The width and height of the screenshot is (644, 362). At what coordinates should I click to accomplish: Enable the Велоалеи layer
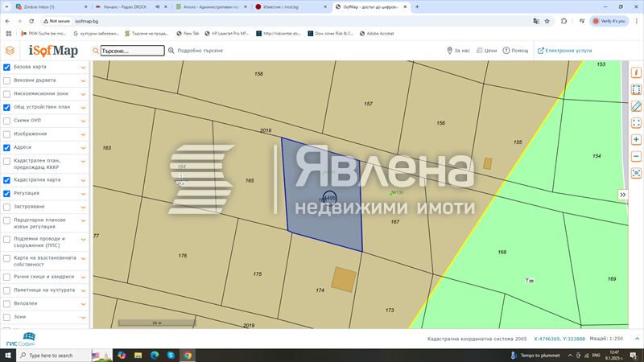click(6, 304)
